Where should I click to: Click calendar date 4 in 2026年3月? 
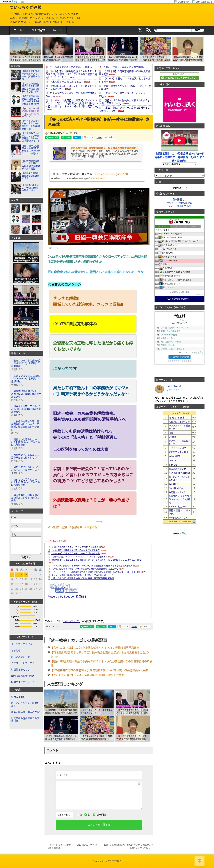[x=26, y=574]
